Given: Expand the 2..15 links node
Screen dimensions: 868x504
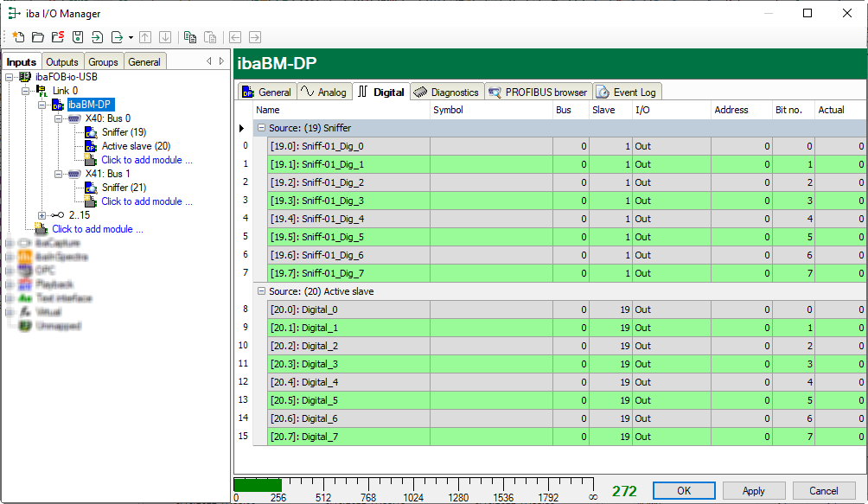Looking at the screenshot, I should (x=42, y=215).
